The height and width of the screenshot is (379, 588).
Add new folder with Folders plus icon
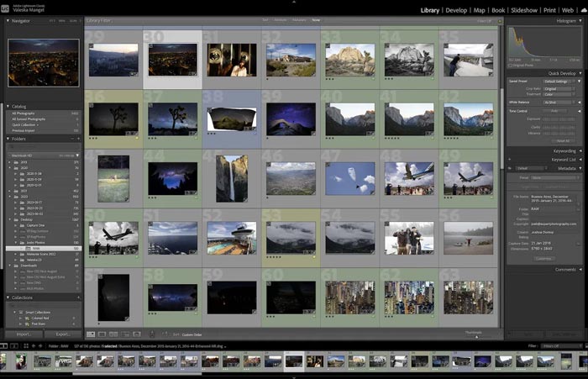[x=78, y=139]
